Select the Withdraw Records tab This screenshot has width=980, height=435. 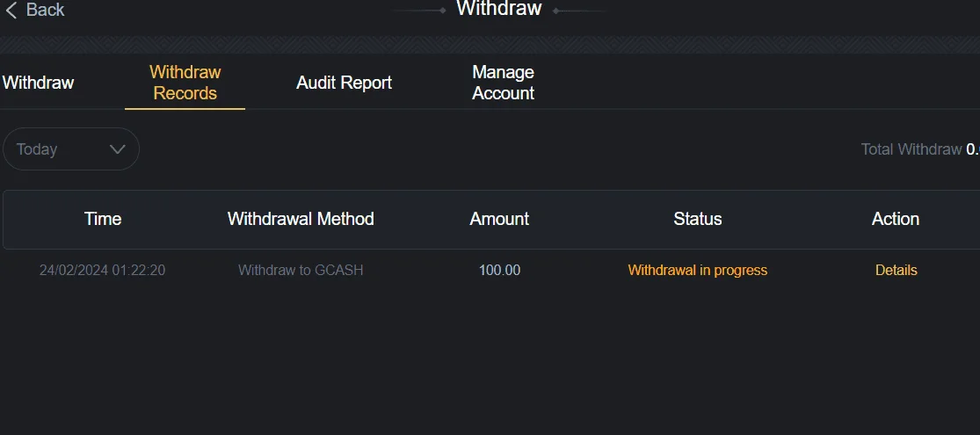[x=185, y=83]
